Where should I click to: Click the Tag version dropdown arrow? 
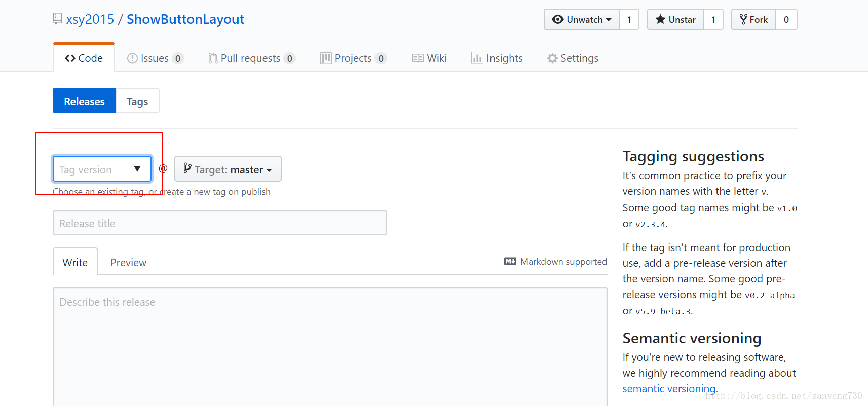pos(137,169)
